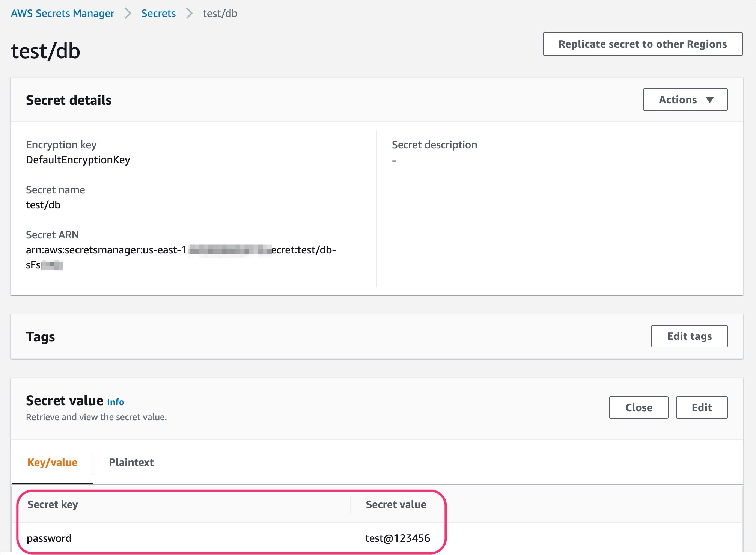The image size is (756, 555).
Task: Switch to the Plaintext tab
Action: 131,462
